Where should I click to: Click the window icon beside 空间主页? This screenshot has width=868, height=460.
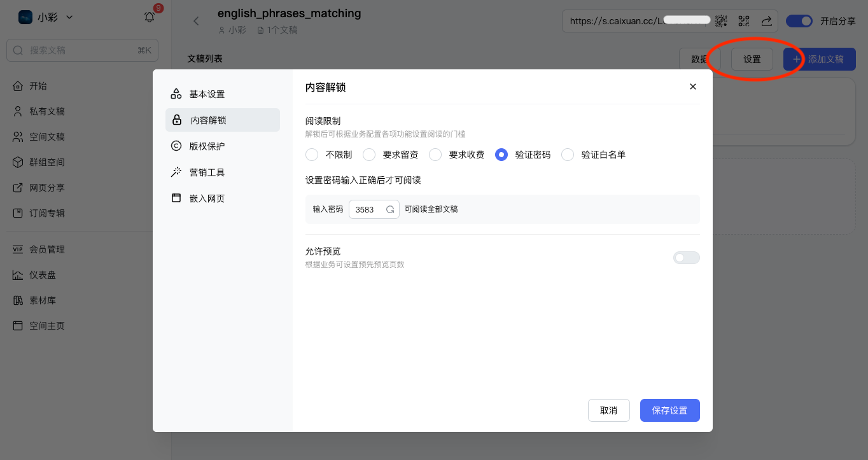(18, 326)
